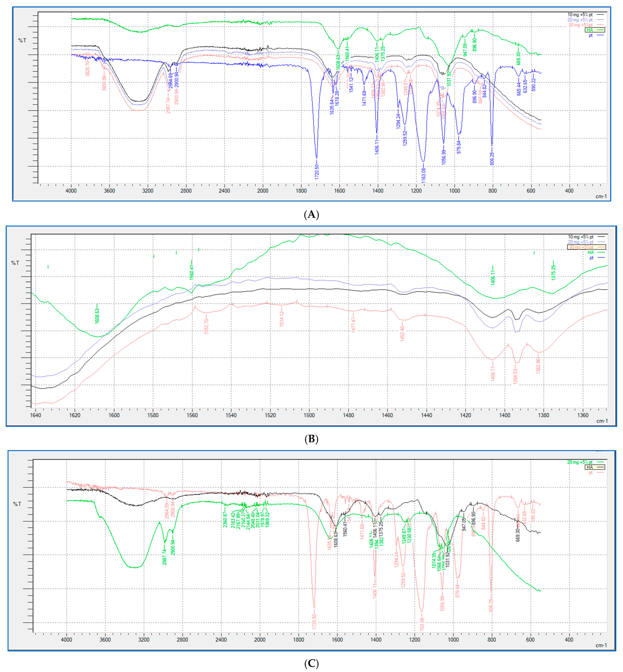Select the 10 mg +5% pt legend in panel A
Screen dimensions: 623x672
coord(580,15)
